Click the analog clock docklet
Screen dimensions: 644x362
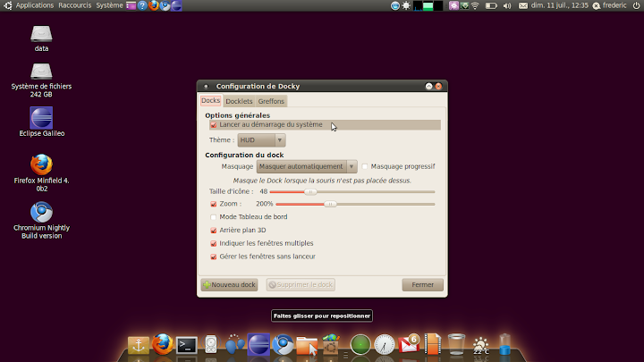pyautogui.click(x=384, y=344)
